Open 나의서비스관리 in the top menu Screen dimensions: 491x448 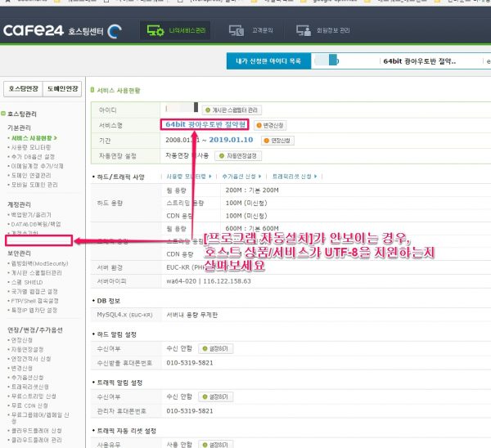(187, 30)
